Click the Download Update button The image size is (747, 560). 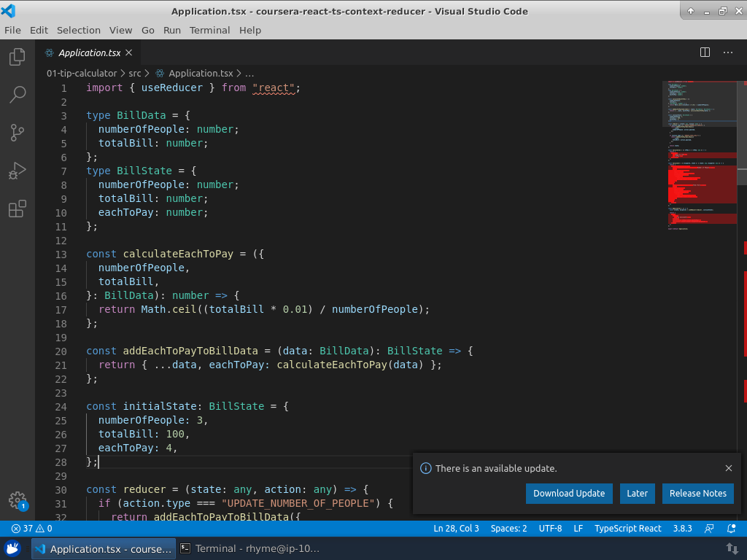click(569, 494)
